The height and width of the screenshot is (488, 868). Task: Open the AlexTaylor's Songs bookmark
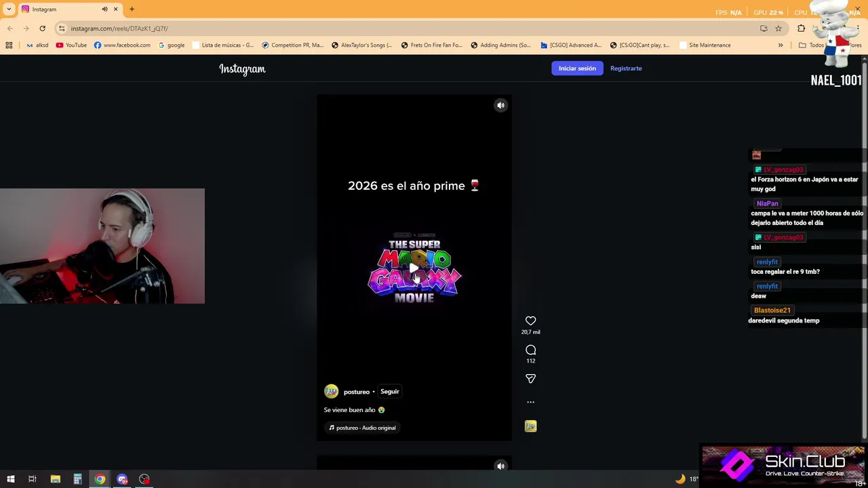tap(361, 45)
